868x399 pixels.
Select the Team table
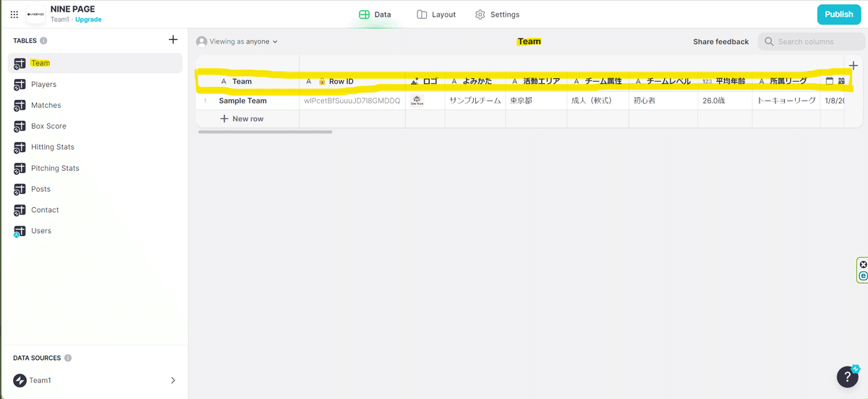click(x=95, y=63)
